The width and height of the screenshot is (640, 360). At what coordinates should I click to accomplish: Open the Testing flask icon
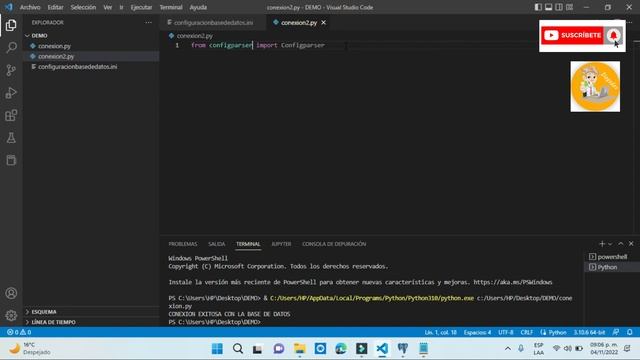(11, 138)
